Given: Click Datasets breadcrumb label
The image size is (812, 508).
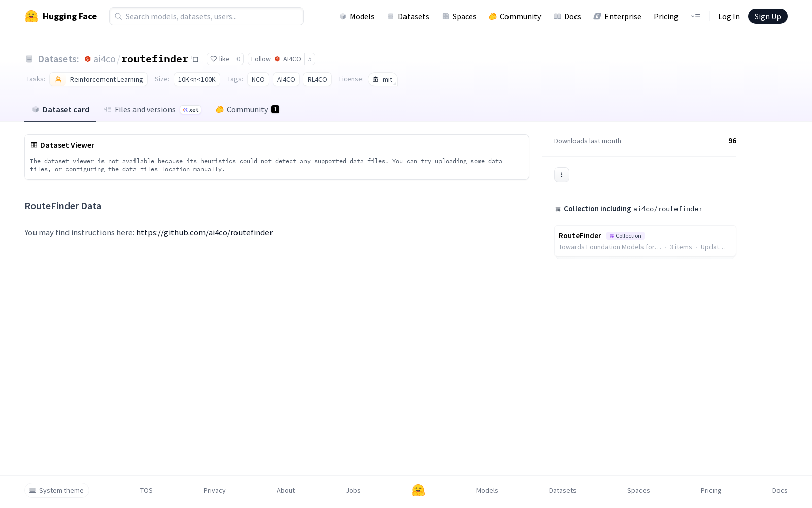Looking at the screenshot, I should pos(58,59).
